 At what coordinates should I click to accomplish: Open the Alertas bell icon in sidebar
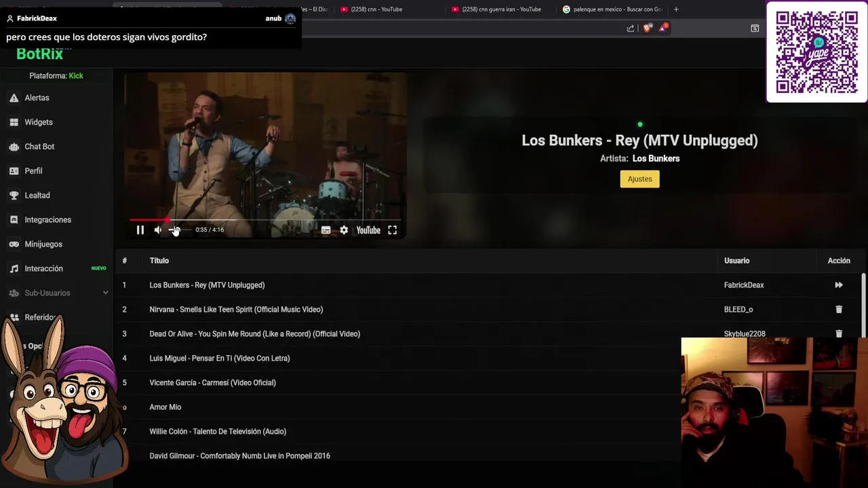coord(14,98)
